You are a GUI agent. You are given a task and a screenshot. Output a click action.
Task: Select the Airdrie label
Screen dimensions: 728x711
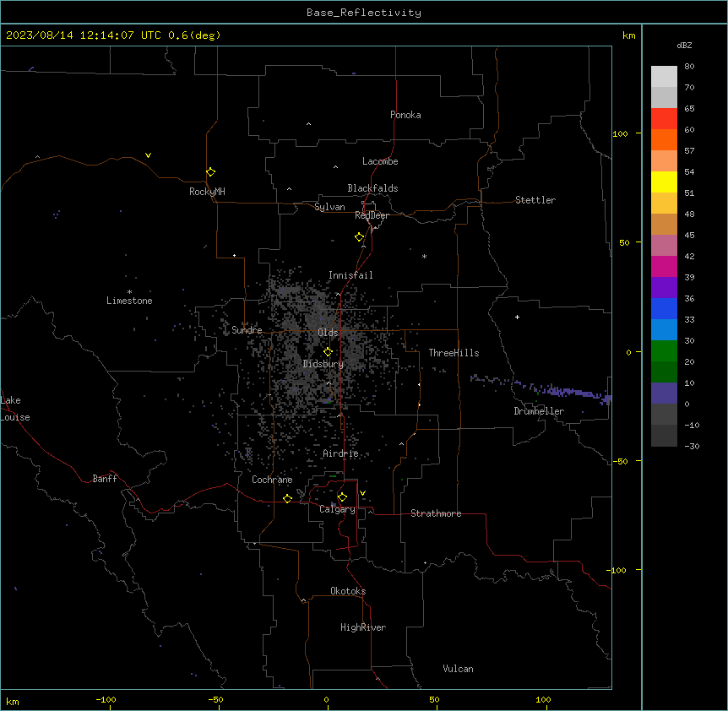pos(341,453)
